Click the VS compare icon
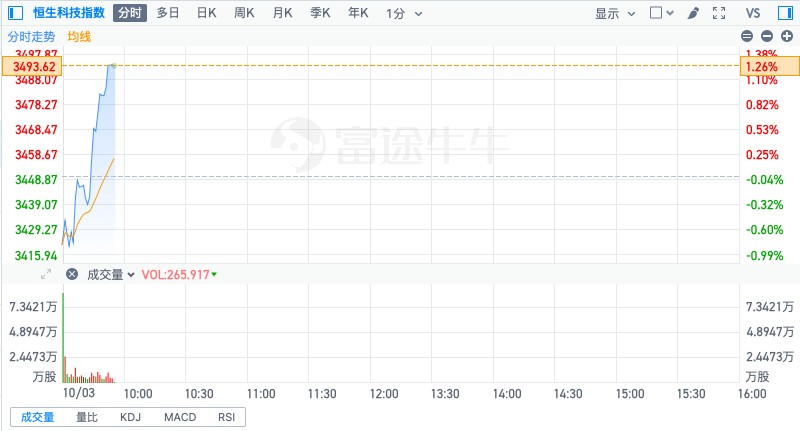The image size is (800, 431). point(752,13)
